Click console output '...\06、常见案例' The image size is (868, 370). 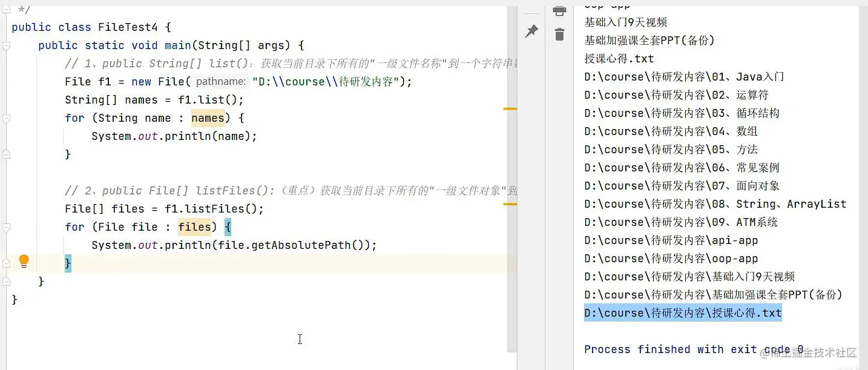(x=682, y=168)
